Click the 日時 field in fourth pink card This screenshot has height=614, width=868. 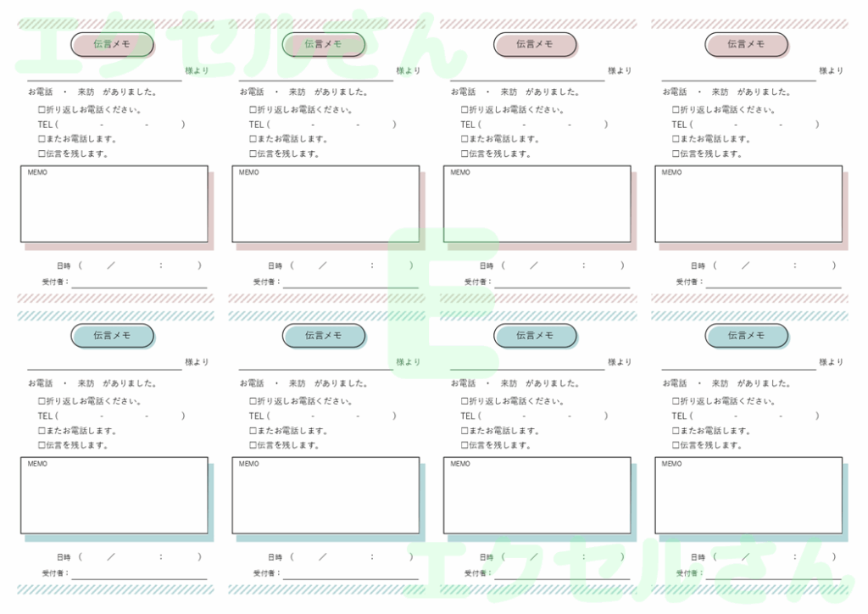[x=764, y=265]
